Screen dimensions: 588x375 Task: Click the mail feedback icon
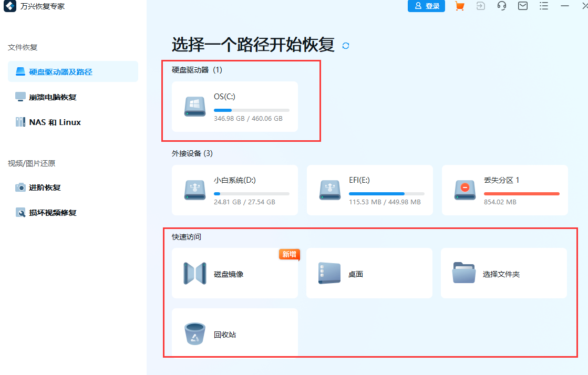coord(522,6)
